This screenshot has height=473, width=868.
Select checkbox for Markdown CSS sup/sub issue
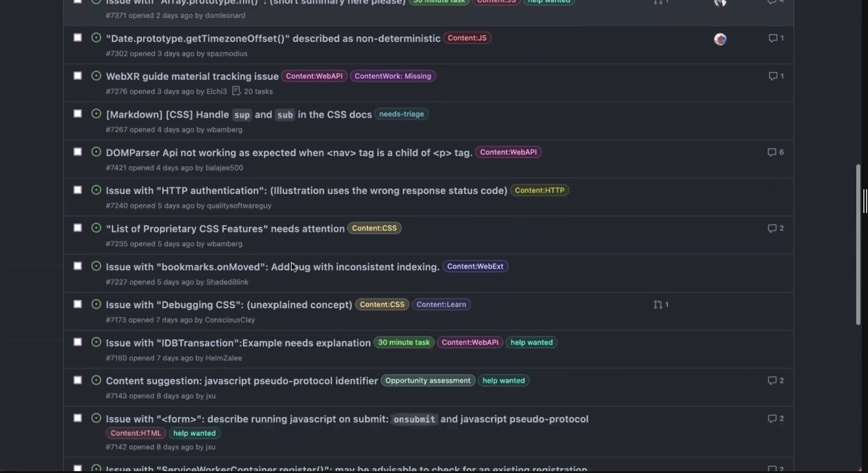click(78, 113)
